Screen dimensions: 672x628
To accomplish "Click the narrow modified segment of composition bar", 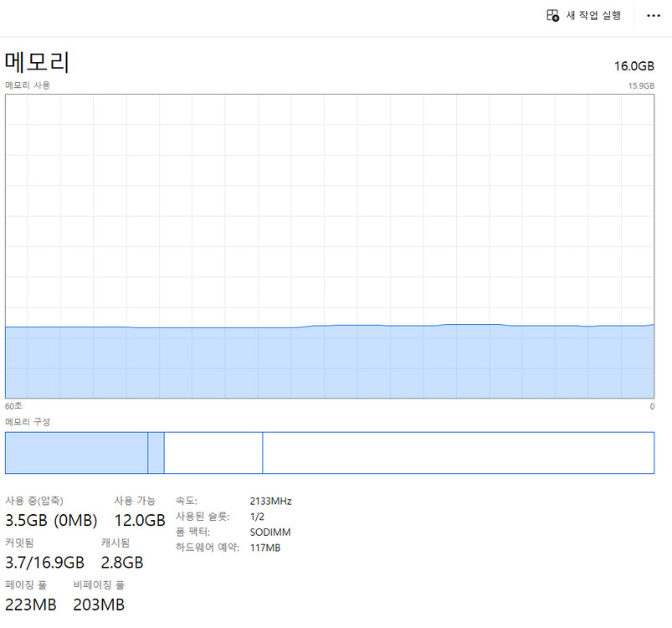I will pos(156,453).
